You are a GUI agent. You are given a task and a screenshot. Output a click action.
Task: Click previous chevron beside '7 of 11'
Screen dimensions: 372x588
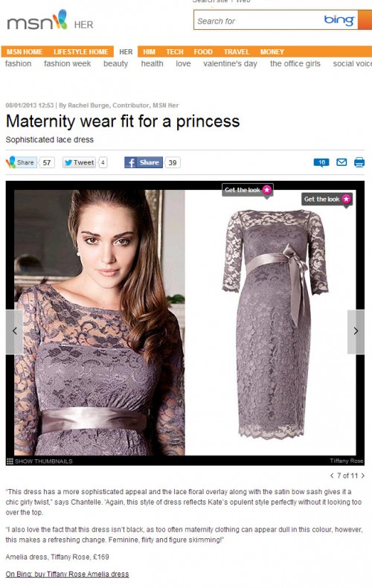pos(332,476)
